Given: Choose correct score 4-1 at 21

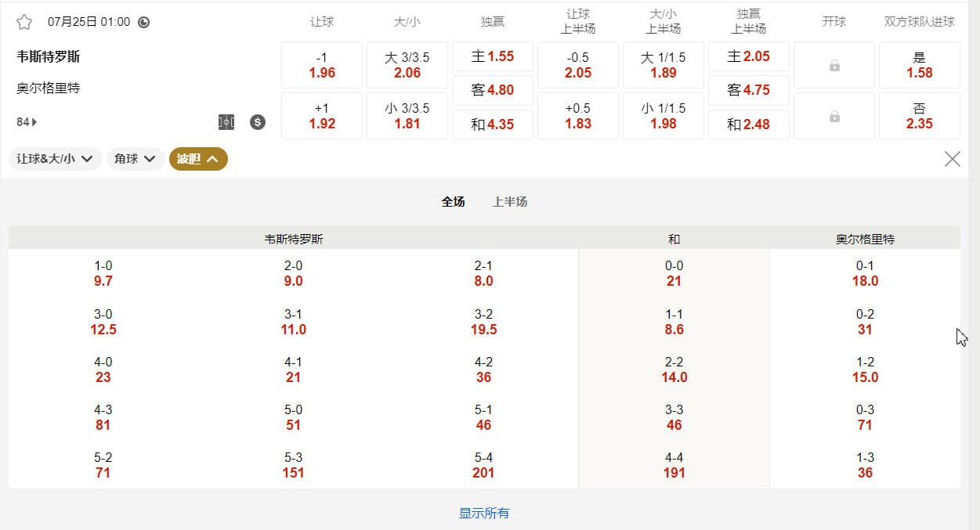Looking at the screenshot, I should click(x=294, y=370).
